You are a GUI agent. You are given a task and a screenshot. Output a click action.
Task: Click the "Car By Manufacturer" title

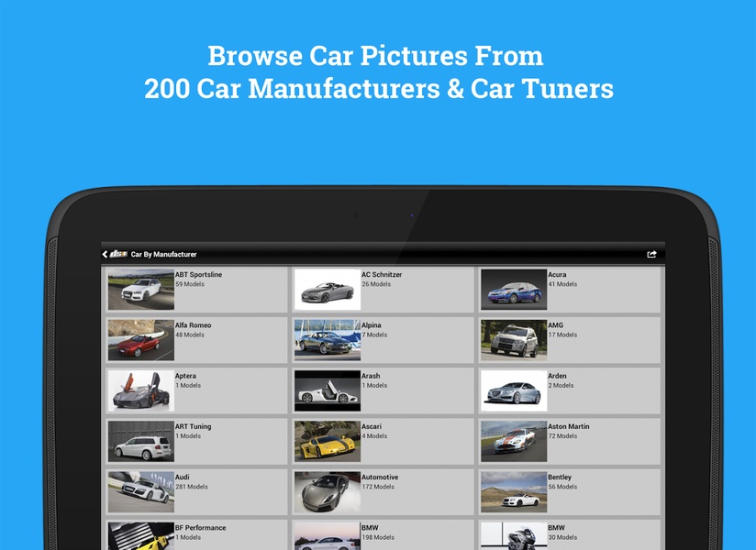click(164, 254)
